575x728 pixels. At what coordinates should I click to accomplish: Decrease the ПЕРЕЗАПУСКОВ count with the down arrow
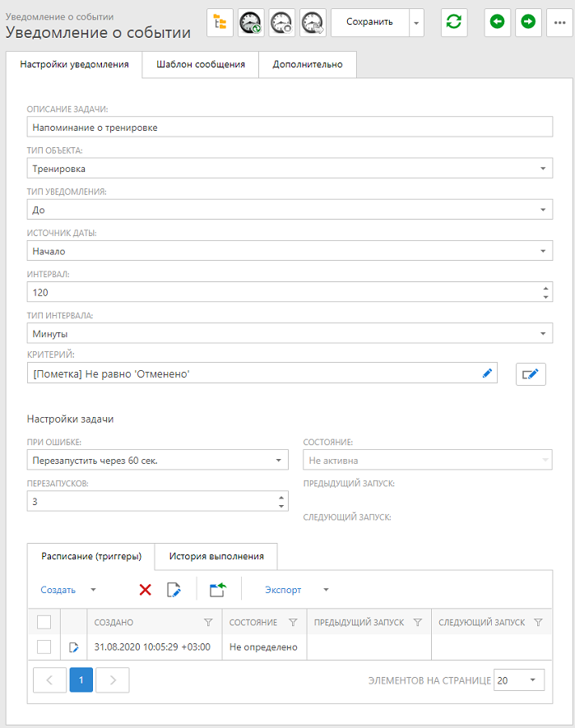(x=281, y=506)
